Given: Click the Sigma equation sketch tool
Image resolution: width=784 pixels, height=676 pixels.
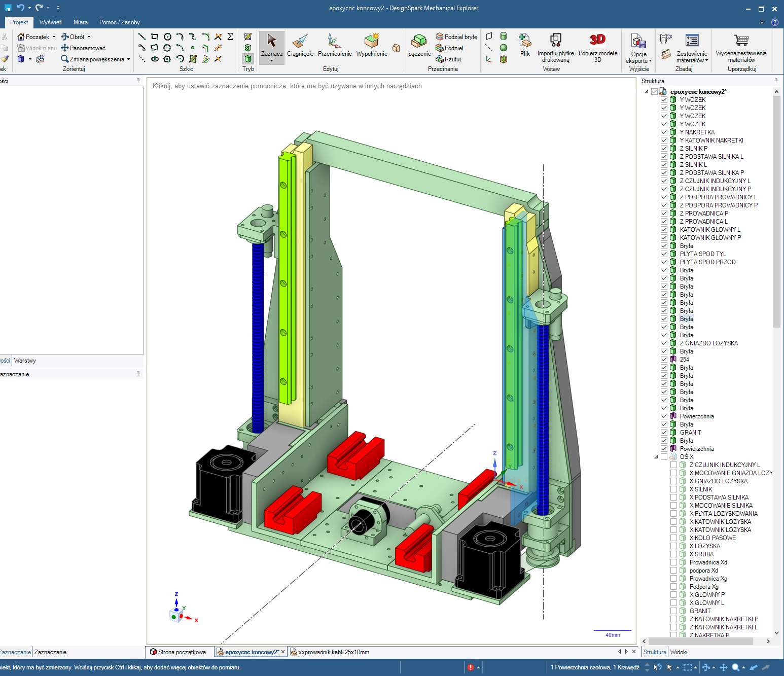Looking at the screenshot, I should point(230,37).
